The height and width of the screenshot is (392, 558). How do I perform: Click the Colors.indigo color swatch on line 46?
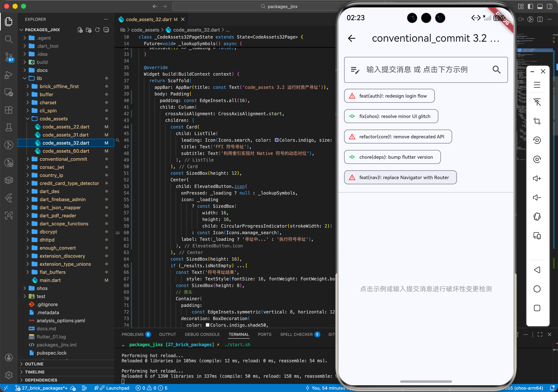click(277, 140)
